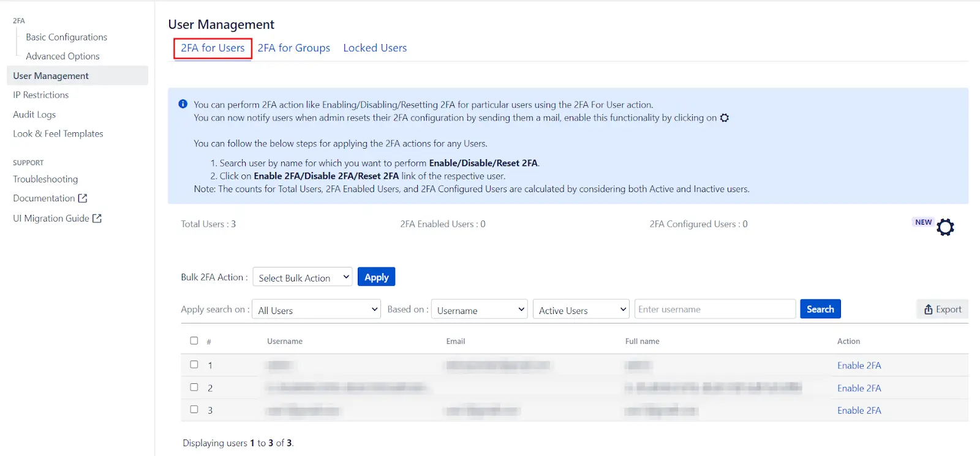Click the Full name column header

pos(642,341)
